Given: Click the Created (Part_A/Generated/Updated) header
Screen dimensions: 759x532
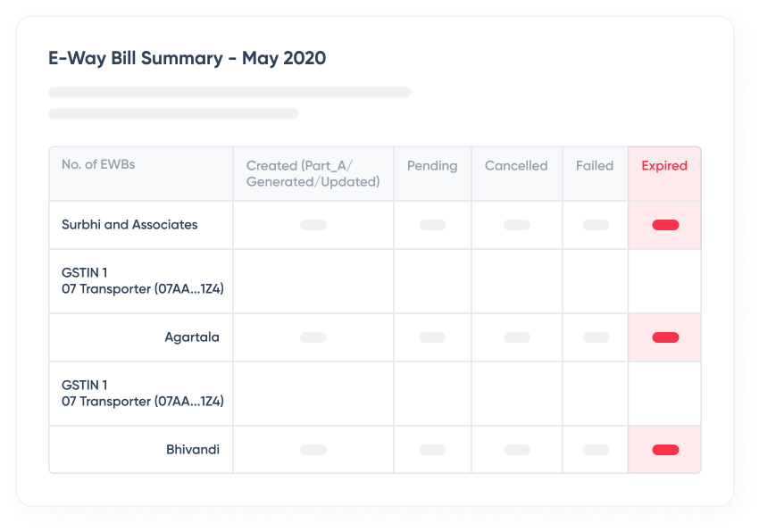Looking at the screenshot, I should [x=313, y=173].
